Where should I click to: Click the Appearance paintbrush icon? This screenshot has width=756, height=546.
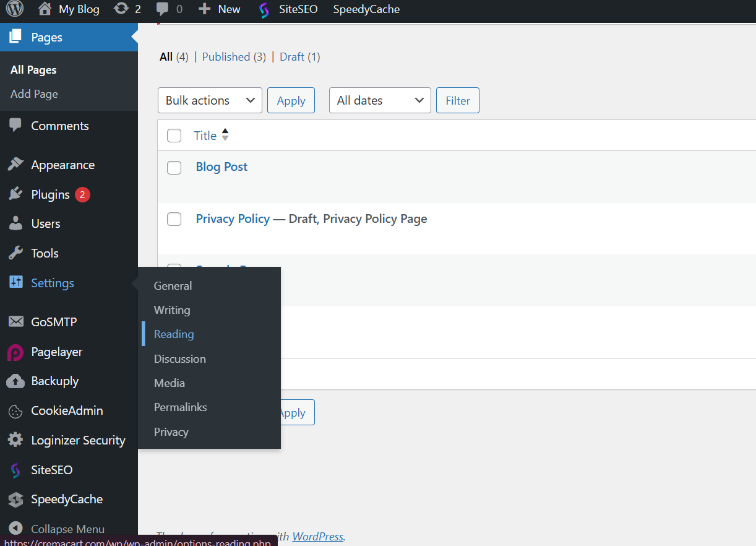pos(15,165)
